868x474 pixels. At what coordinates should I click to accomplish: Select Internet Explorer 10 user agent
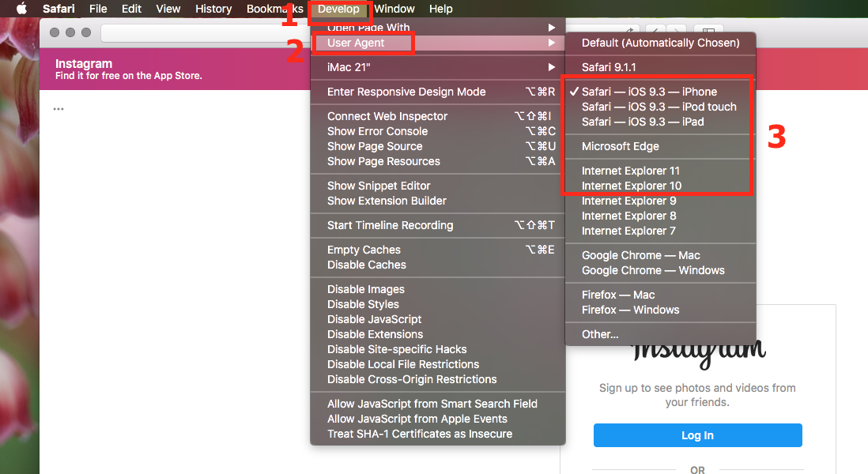pyautogui.click(x=660, y=186)
